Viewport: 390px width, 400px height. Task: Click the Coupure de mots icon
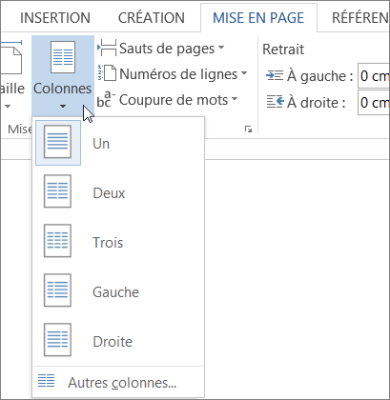[106, 99]
